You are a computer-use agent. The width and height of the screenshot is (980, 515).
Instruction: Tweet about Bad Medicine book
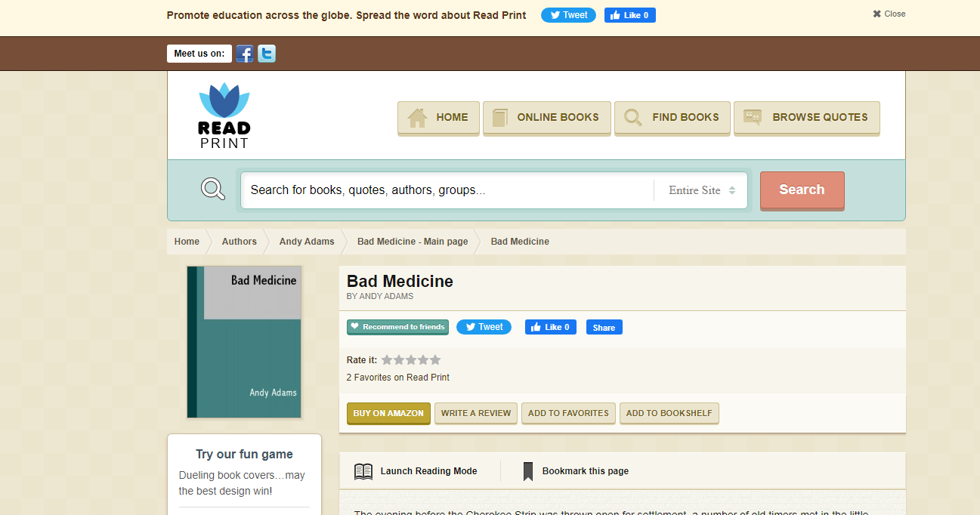coord(484,327)
